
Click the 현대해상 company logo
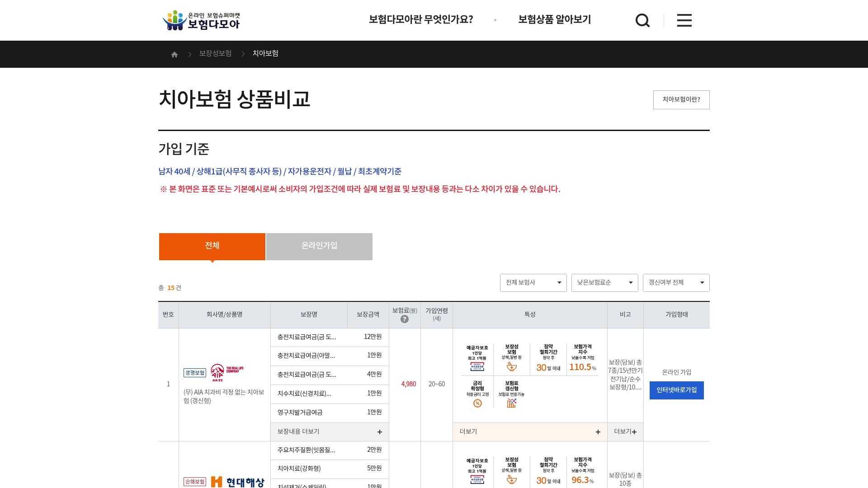[x=237, y=482]
